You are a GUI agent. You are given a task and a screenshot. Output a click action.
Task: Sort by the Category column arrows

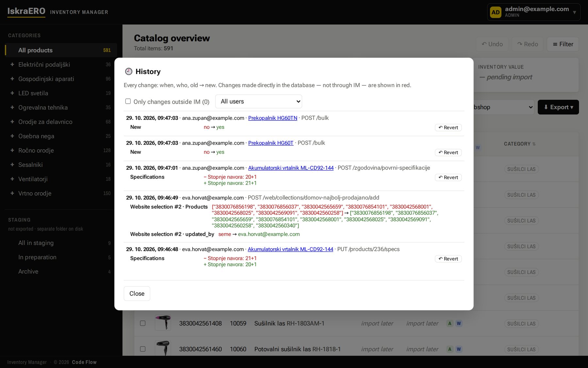pyautogui.click(x=534, y=144)
